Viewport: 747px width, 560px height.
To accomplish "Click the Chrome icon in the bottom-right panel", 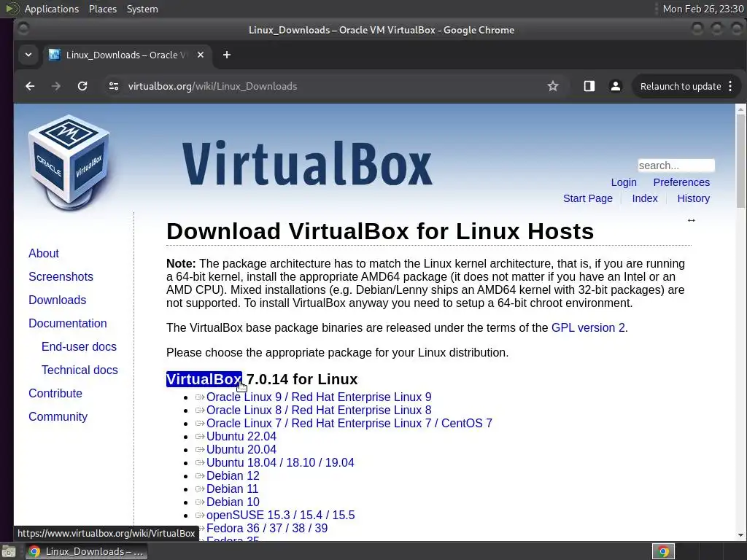I will click(663, 551).
